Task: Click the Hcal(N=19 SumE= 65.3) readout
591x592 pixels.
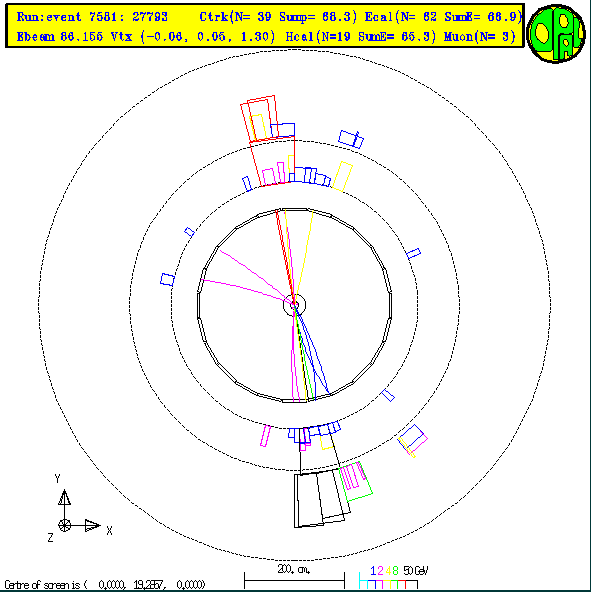Action: [361, 37]
